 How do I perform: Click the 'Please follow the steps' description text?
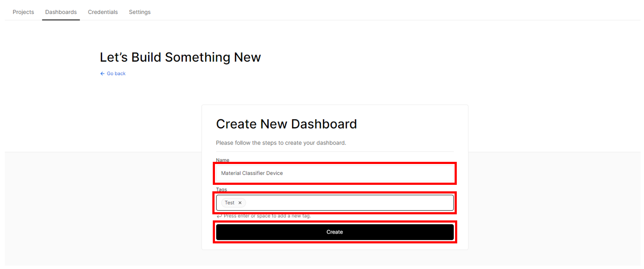point(281,143)
